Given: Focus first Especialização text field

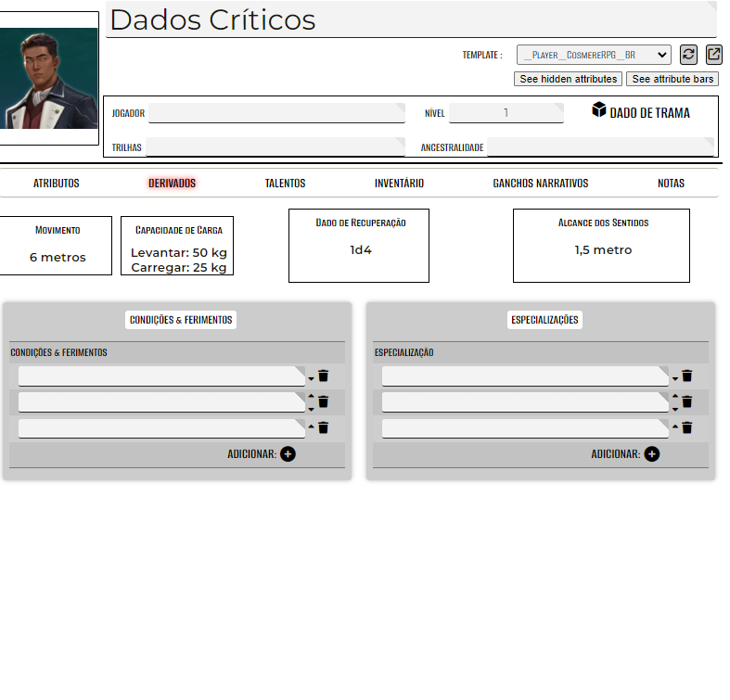Looking at the screenshot, I should click(x=525, y=376).
